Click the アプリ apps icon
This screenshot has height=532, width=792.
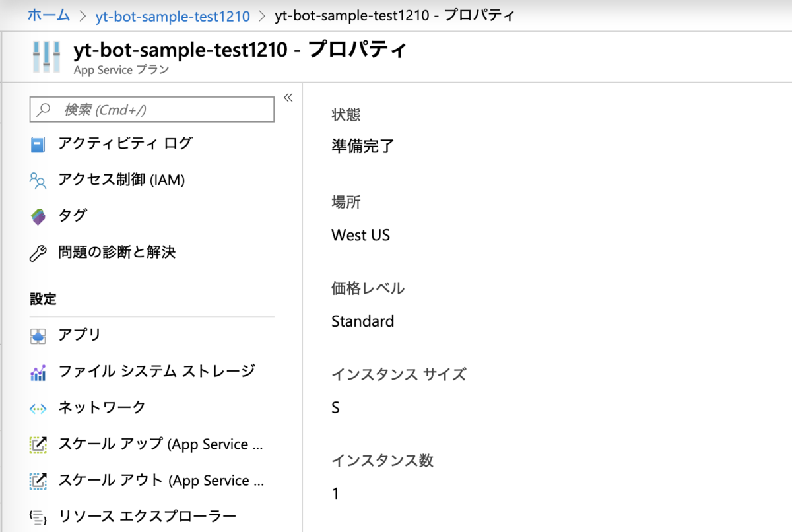(38, 335)
